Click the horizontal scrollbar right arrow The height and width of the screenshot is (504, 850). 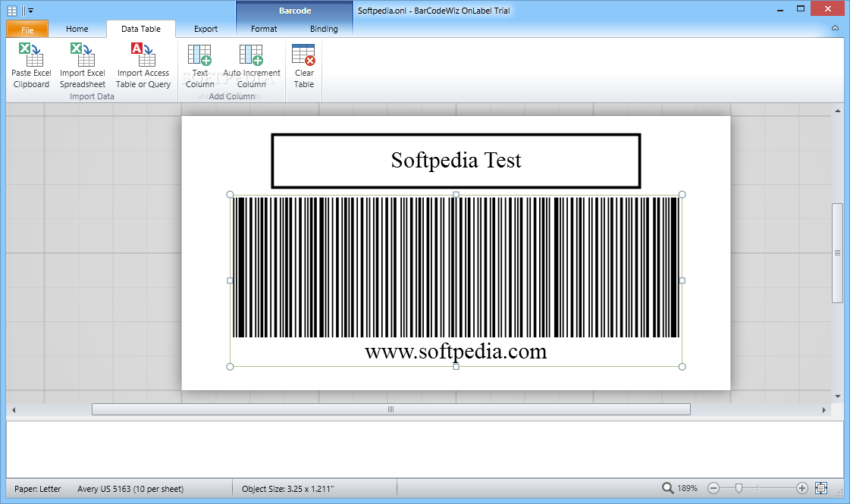824,410
